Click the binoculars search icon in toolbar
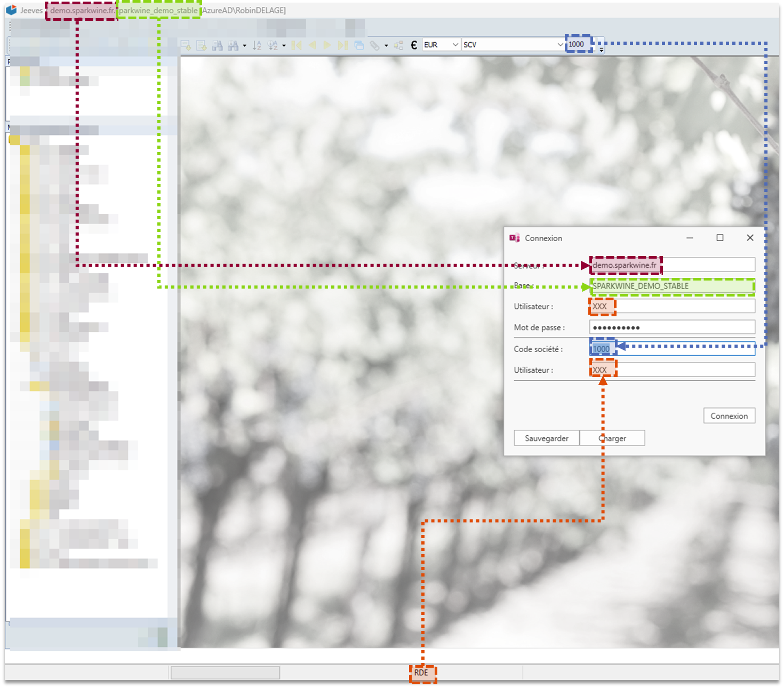 pyautogui.click(x=217, y=45)
